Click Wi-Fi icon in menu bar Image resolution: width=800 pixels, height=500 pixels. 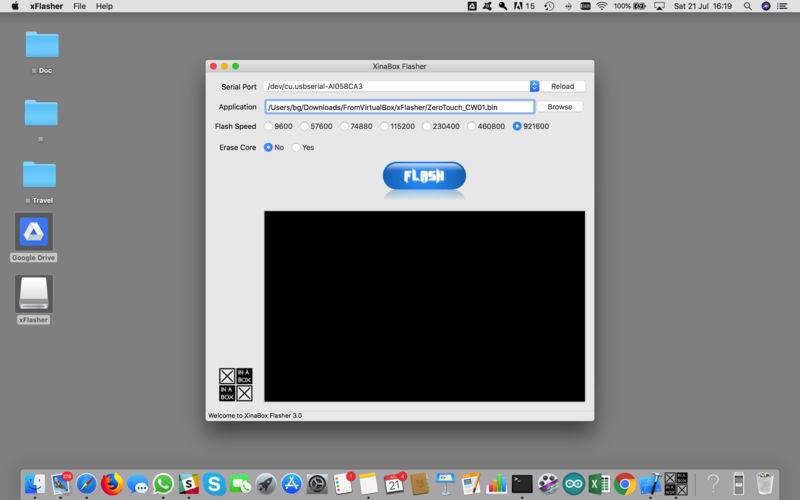coord(602,6)
